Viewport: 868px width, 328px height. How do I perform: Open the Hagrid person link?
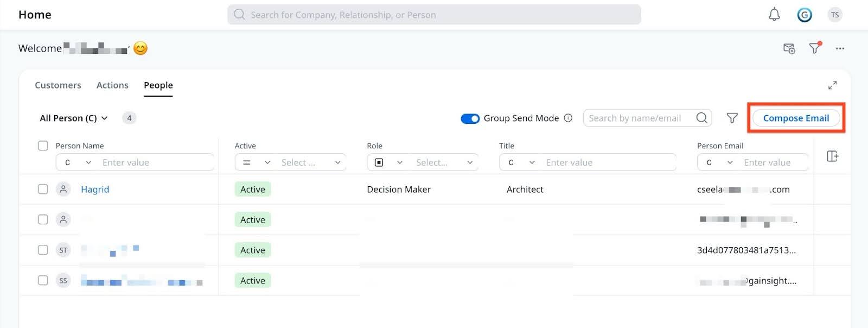(x=95, y=189)
